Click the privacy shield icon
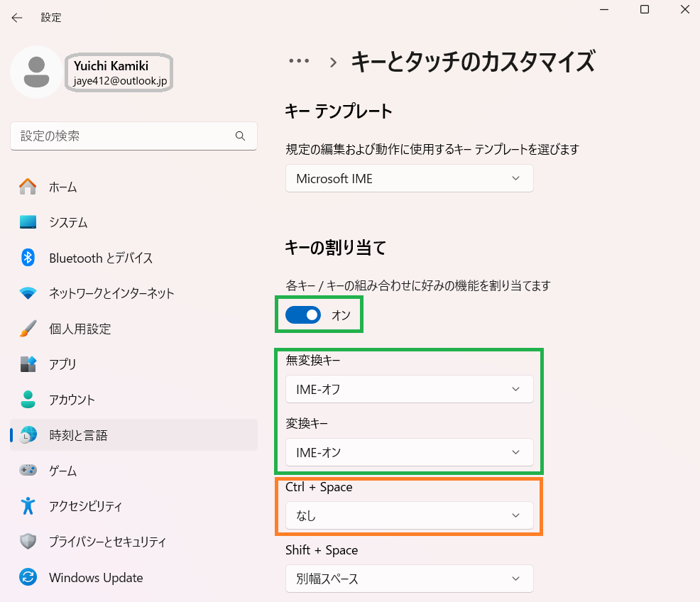Screen dimensions: 700x602 pyautogui.click(x=28, y=542)
